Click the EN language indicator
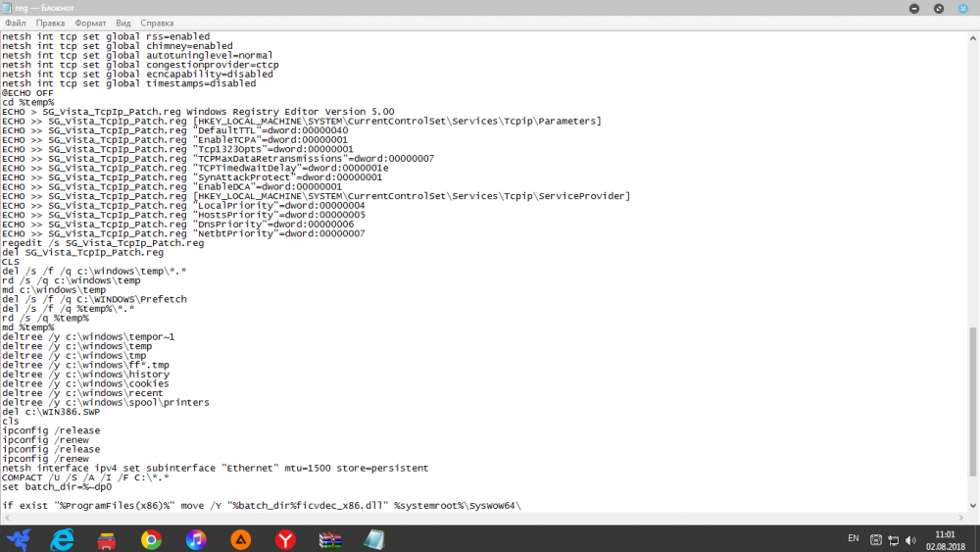This screenshot has width=980, height=552. tap(853, 538)
